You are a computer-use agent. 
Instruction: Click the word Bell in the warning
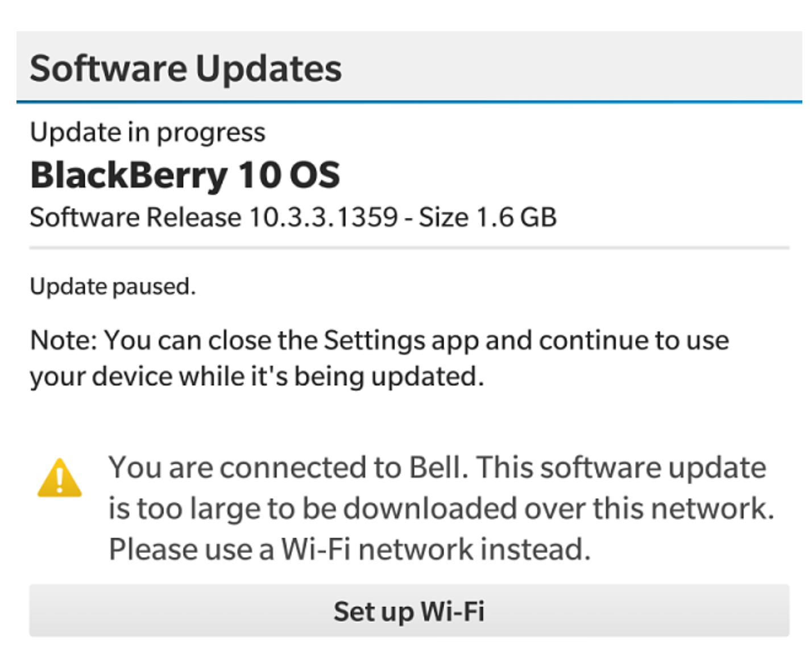tap(438, 467)
